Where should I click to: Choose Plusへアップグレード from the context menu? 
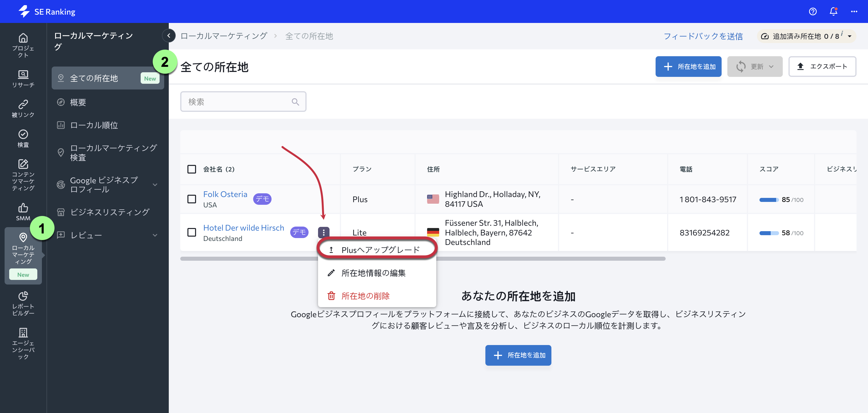tap(377, 250)
